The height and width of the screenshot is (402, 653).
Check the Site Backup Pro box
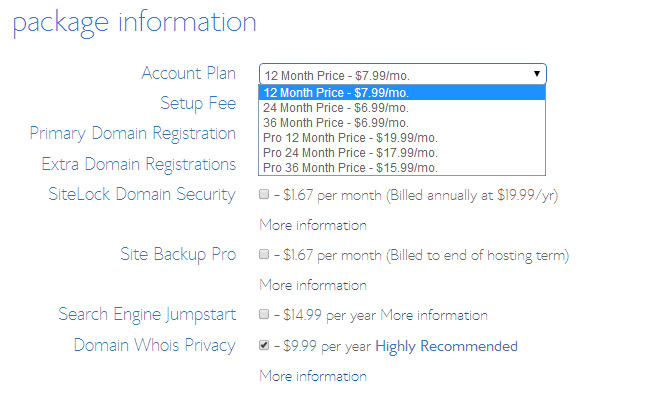click(264, 255)
